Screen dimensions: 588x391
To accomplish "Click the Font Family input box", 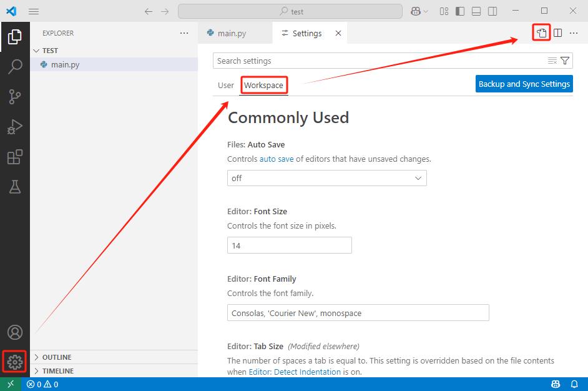I will 358,313.
